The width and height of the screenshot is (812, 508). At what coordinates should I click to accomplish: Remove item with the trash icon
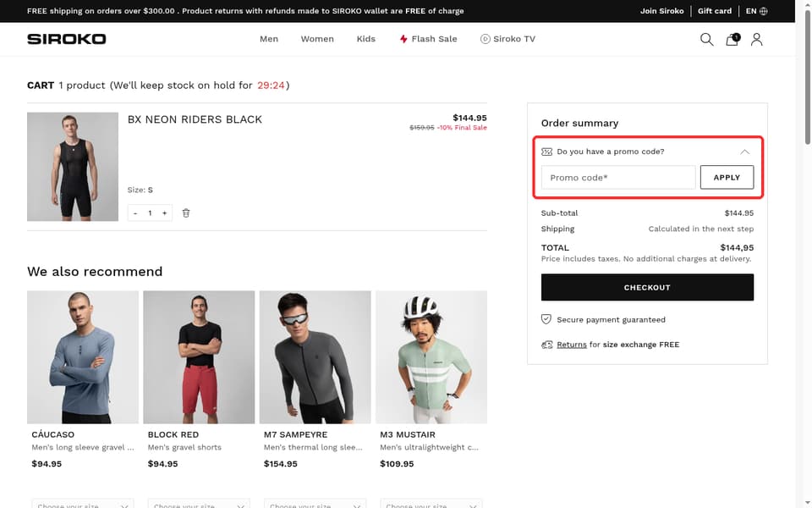(186, 213)
